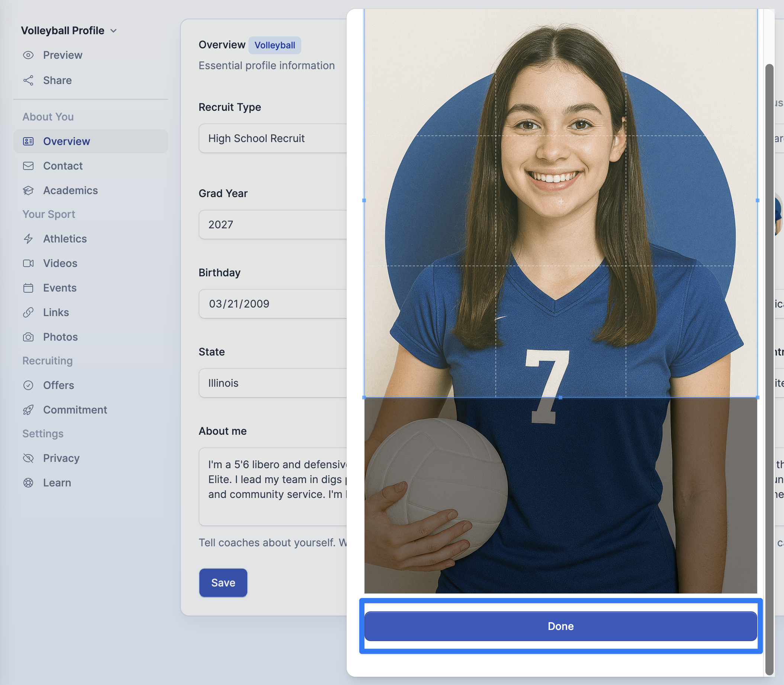The image size is (784, 685).
Task: Click the Photos camera icon
Action: (28, 337)
